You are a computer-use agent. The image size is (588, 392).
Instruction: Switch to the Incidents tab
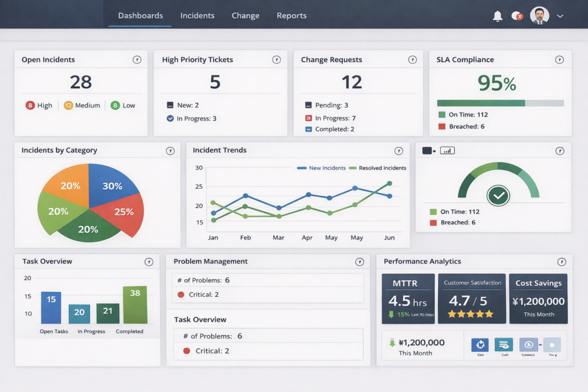197,15
